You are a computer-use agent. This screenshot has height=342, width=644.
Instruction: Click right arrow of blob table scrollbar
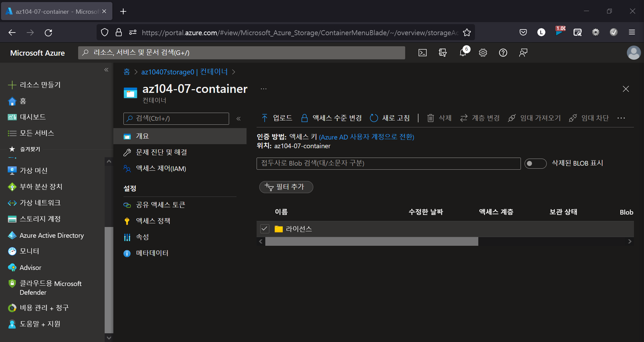point(630,242)
